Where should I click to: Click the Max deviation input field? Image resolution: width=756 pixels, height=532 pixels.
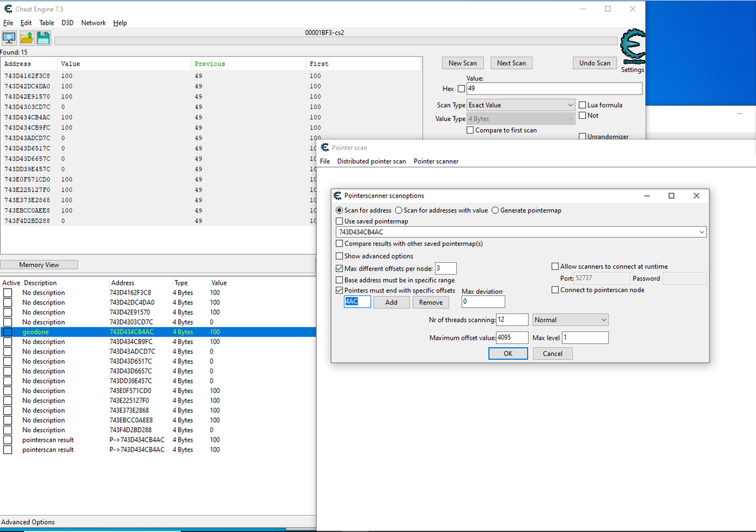(483, 301)
